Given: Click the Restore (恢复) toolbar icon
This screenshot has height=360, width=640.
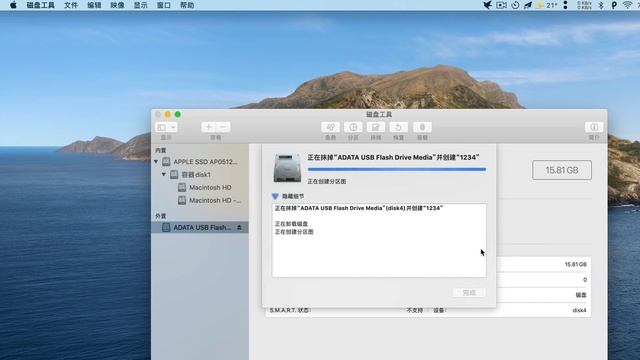Looking at the screenshot, I should [x=398, y=127].
